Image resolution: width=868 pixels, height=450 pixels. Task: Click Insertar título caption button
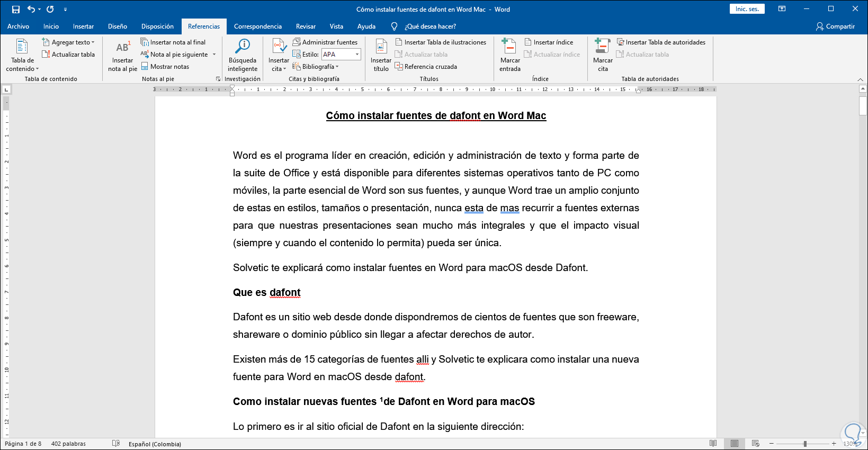click(x=381, y=55)
